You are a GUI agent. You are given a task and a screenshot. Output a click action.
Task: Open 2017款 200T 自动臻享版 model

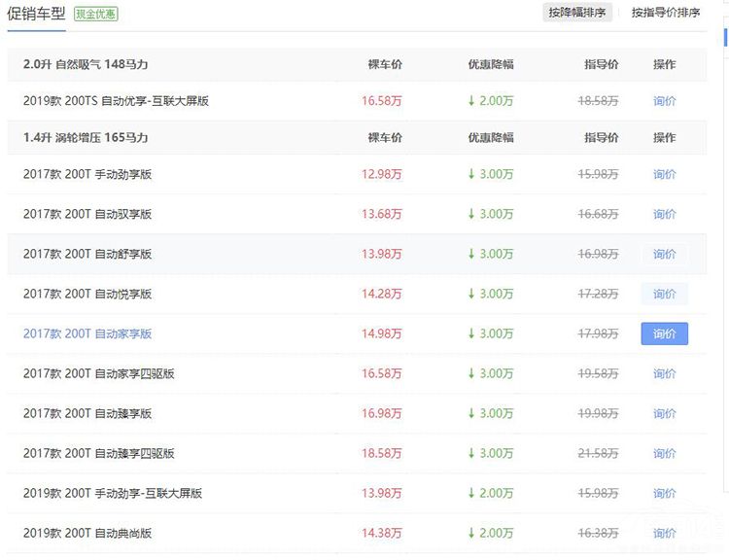click(x=87, y=414)
